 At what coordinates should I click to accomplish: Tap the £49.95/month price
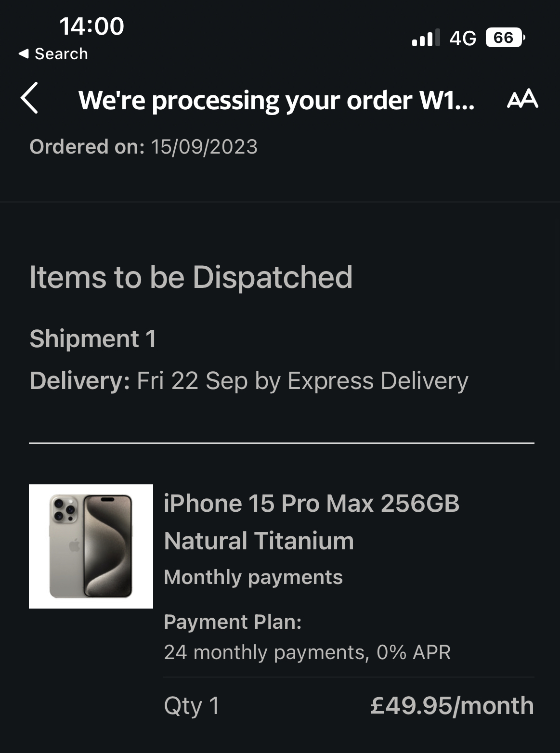point(452,706)
